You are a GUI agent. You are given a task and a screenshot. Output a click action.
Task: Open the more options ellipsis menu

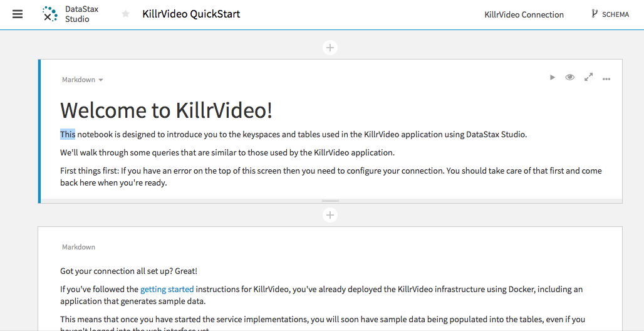(606, 79)
